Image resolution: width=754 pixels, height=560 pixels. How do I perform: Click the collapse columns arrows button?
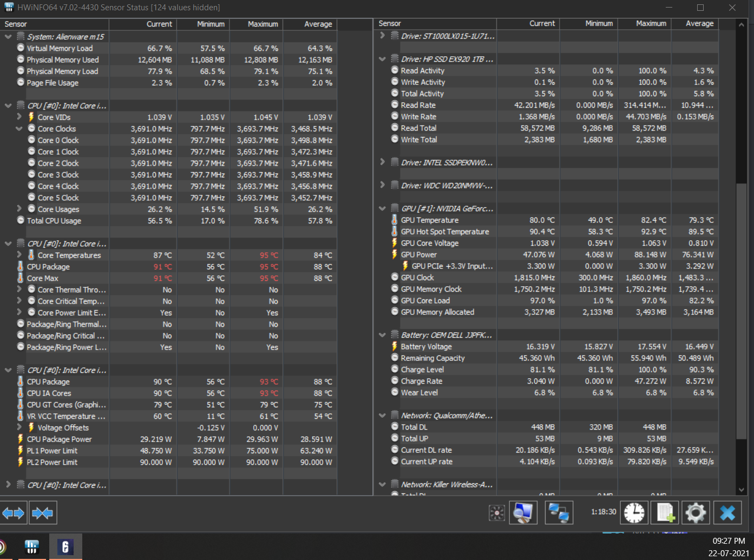click(x=42, y=512)
